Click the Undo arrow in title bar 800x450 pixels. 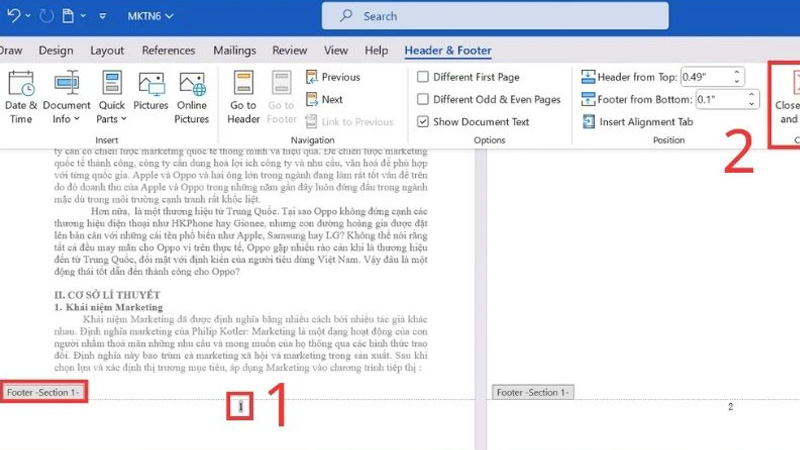(11, 16)
